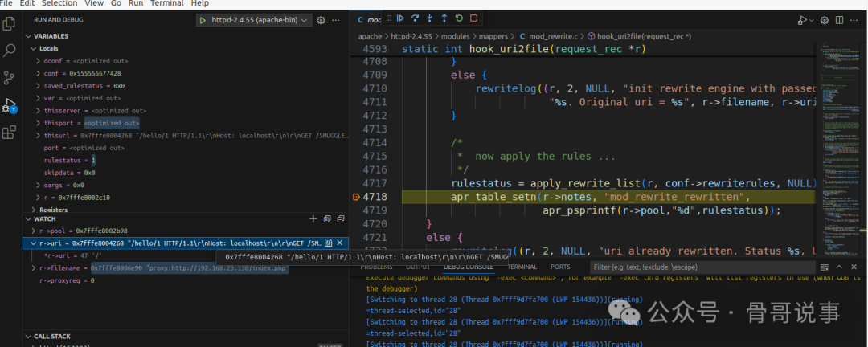Open the Edit menu
The image size is (868, 347).
[27, 3]
